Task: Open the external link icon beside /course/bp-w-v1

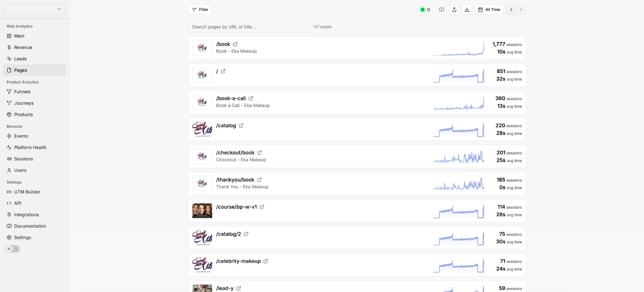Action: pyautogui.click(x=262, y=207)
